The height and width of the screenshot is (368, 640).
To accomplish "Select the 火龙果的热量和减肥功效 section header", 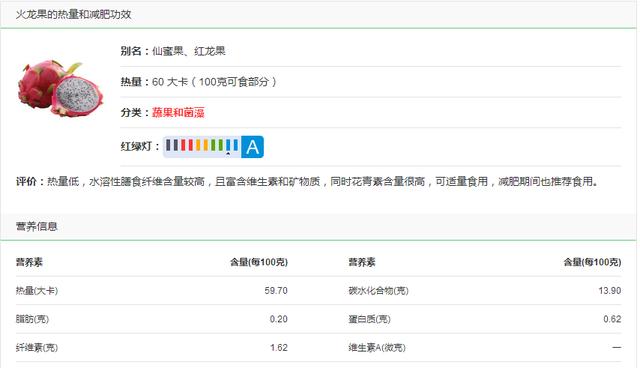I will click(73, 14).
